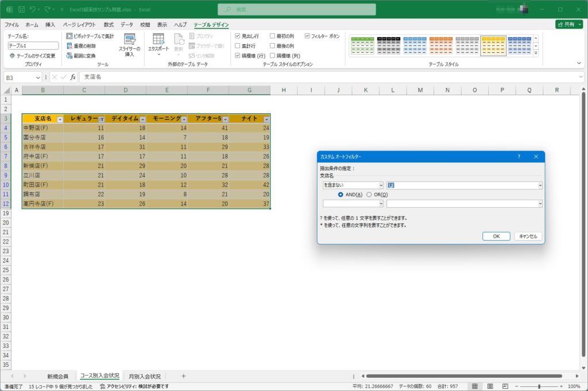Click the insert function fx icon
This screenshot has height=391, width=588.
tap(73, 77)
